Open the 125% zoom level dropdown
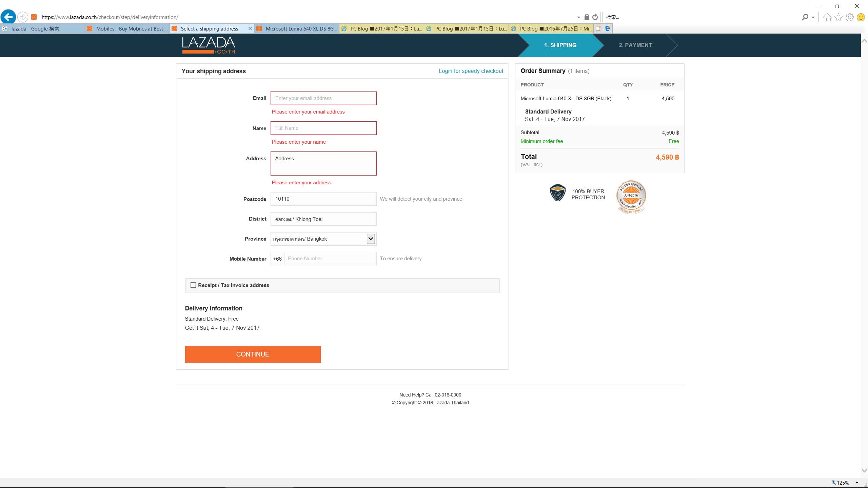The image size is (868, 488). (857, 483)
